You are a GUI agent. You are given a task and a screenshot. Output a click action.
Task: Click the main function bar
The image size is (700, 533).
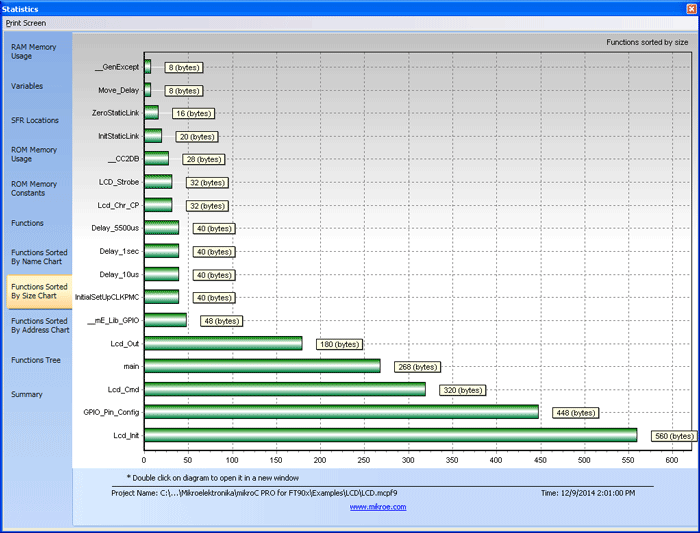click(x=262, y=366)
